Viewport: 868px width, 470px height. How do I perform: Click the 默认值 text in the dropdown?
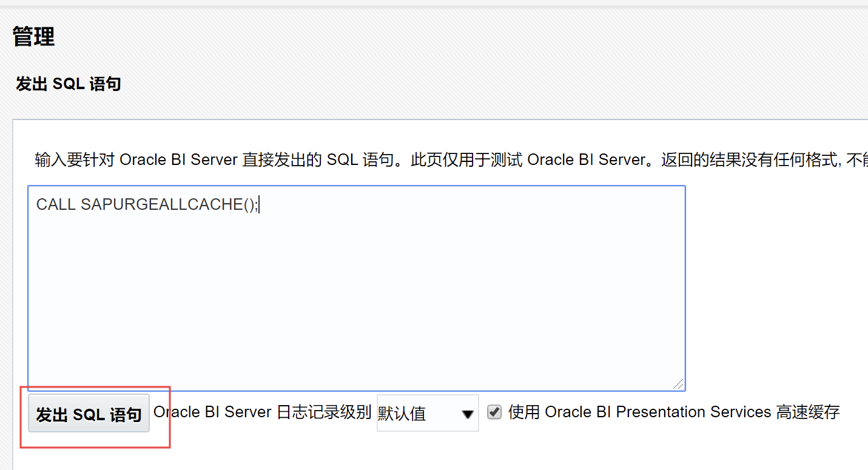coord(402,414)
